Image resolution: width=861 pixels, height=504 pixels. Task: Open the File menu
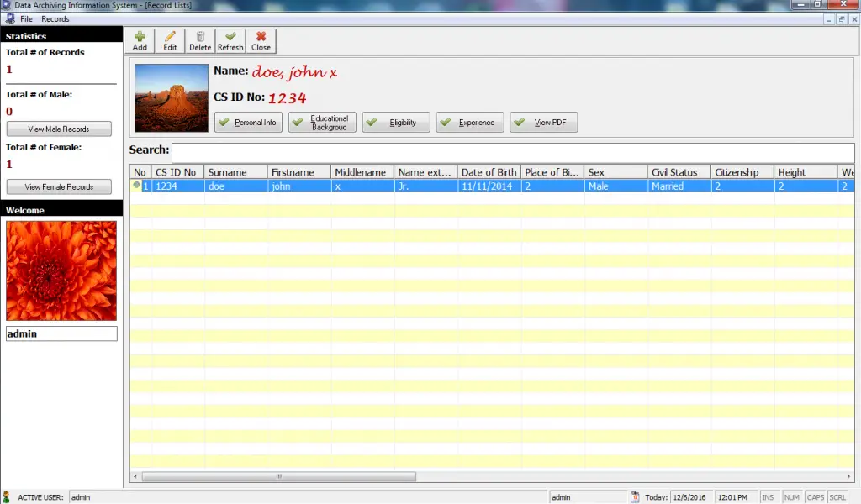pyautogui.click(x=25, y=18)
